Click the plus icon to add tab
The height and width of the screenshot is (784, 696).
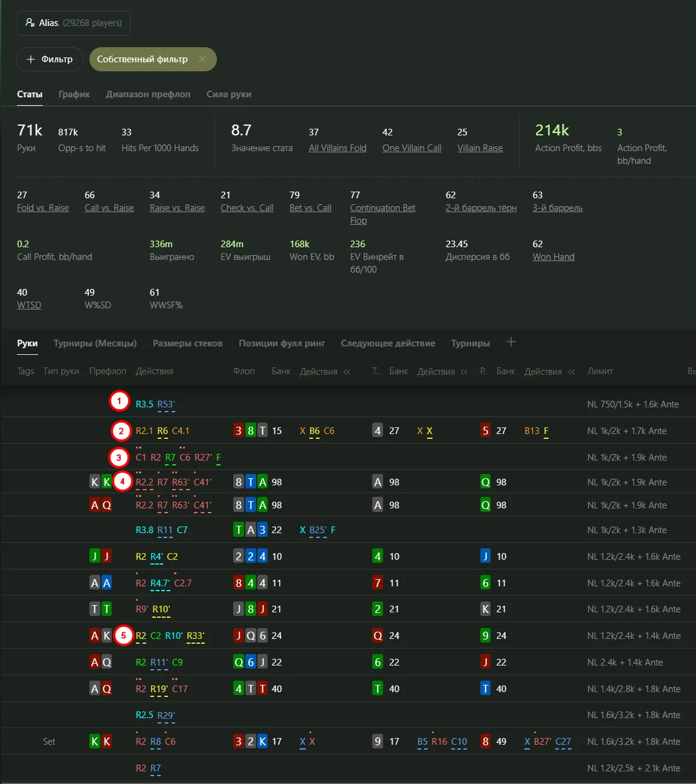click(511, 342)
